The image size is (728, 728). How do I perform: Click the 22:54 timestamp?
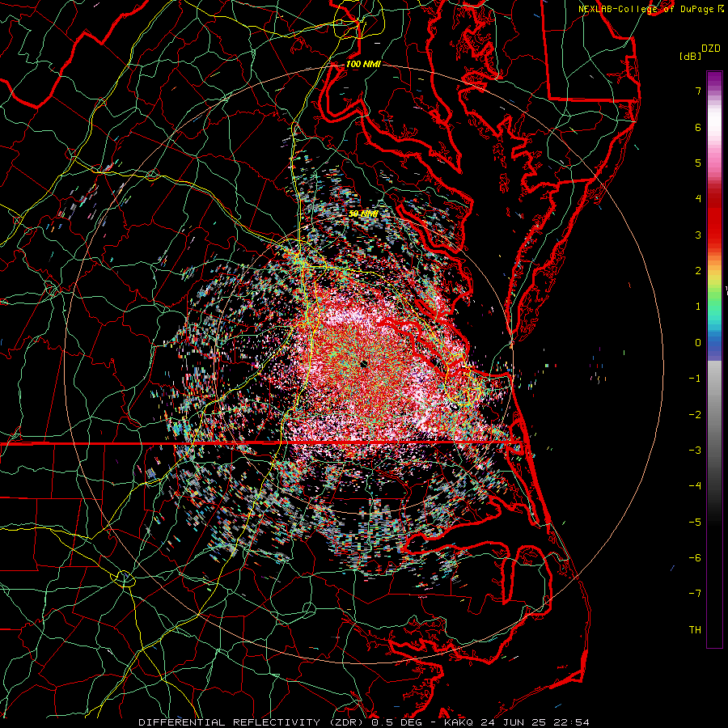click(573, 722)
